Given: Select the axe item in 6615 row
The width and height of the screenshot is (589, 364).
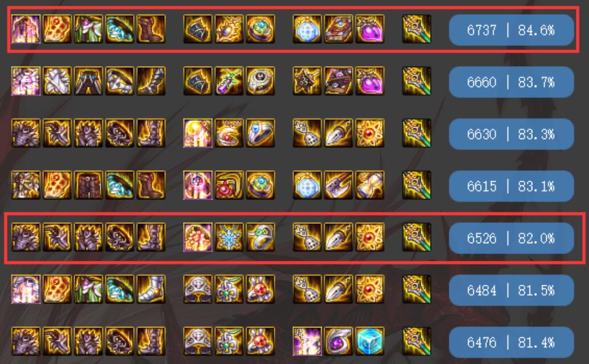Looking at the screenshot, I should pyautogui.click(x=339, y=185).
